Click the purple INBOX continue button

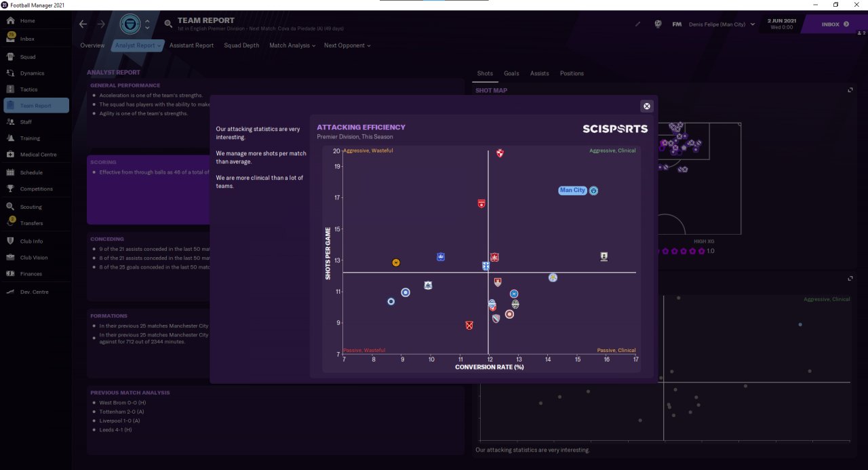pyautogui.click(x=835, y=24)
